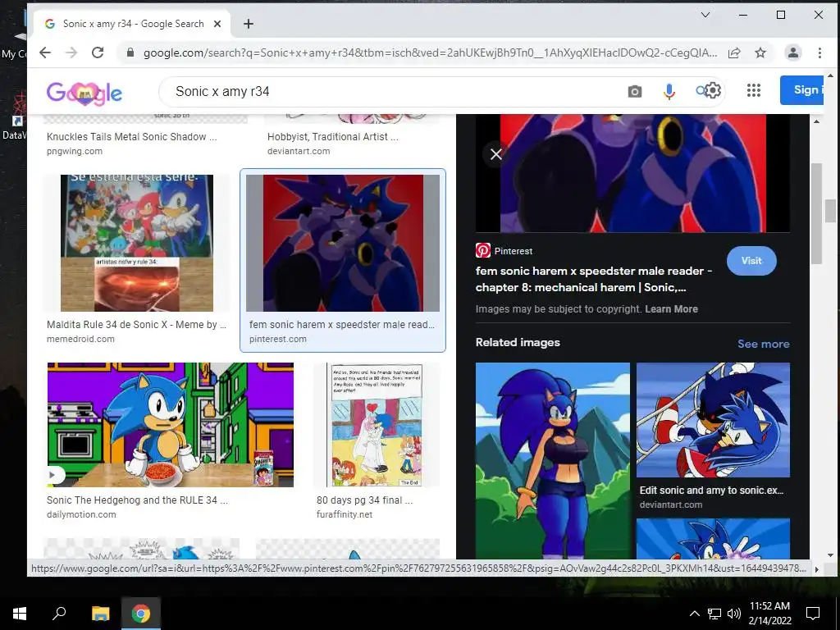Click inside the Google search input field
840x630 pixels.
pyautogui.click(x=396, y=92)
